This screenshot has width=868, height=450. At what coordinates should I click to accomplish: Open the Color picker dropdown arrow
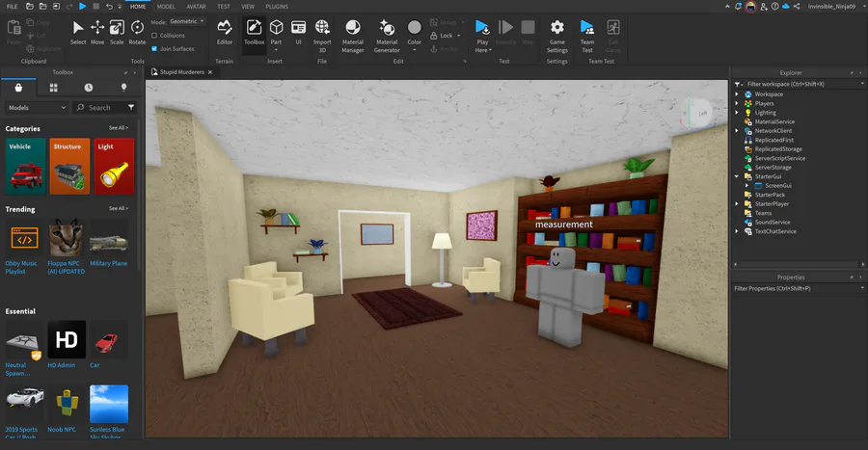[414, 50]
